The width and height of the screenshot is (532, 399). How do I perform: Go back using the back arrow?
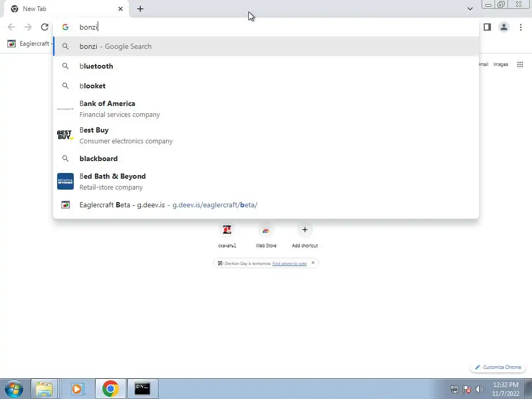pos(11,27)
